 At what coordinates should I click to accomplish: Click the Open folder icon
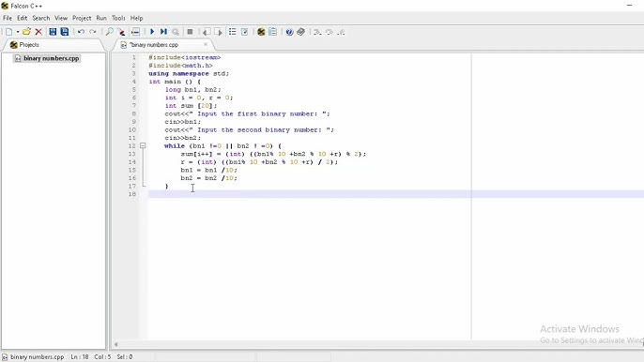click(x=26, y=32)
